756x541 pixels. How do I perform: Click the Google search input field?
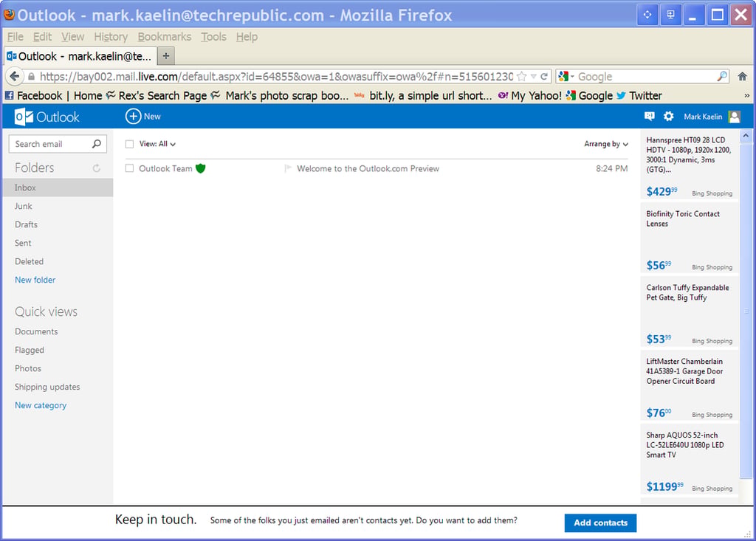(646, 76)
